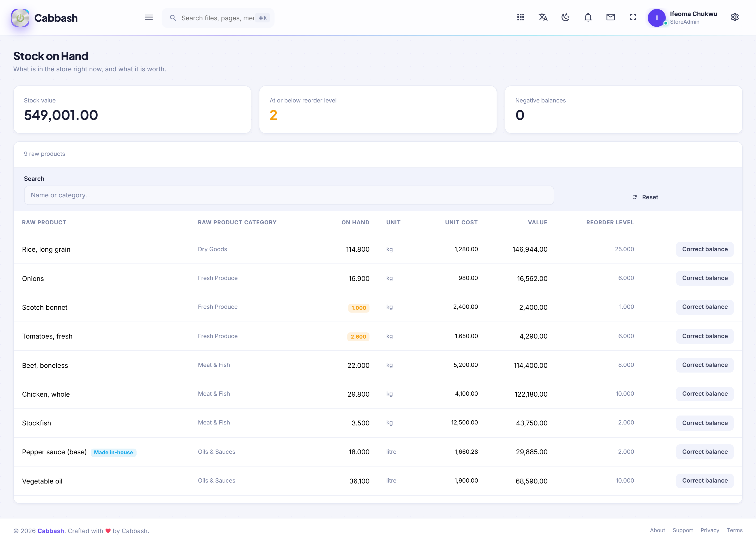
Task: Click the Name or category search box
Action: [289, 195]
